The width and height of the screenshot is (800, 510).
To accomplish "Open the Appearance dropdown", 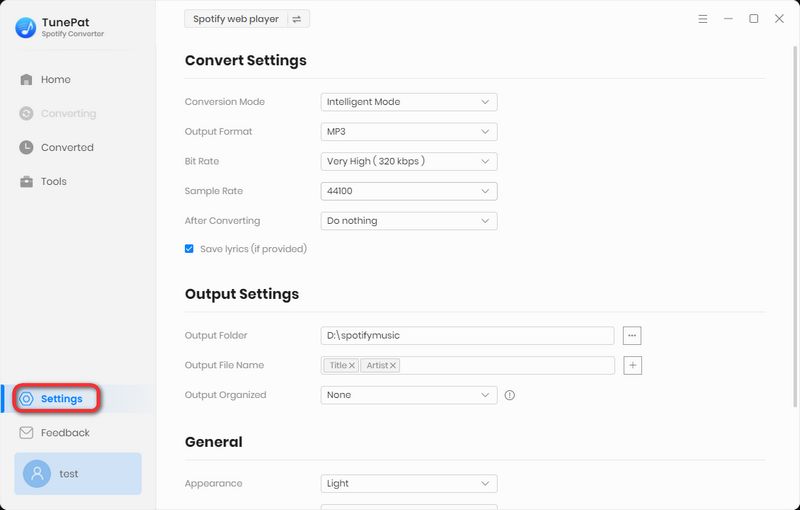I will tap(409, 483).
